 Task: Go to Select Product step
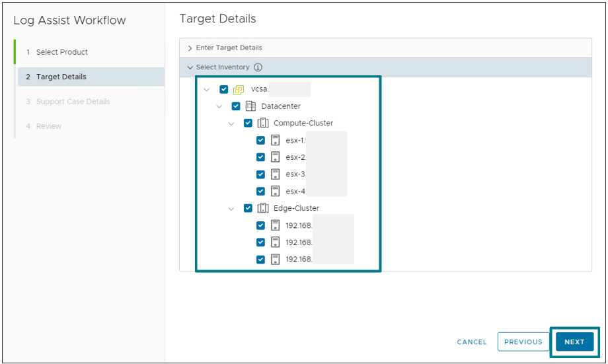[x=62, y=52]
